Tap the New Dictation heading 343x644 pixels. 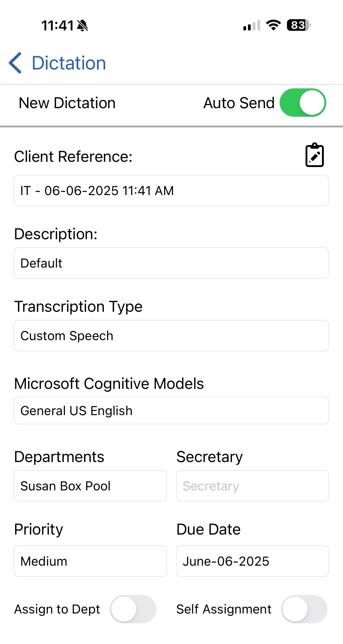(67, 103)
